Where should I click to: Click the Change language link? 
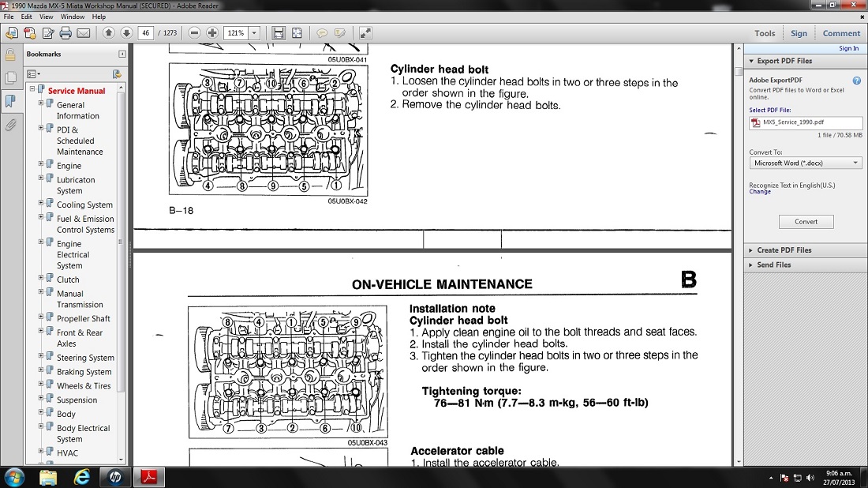759,192
